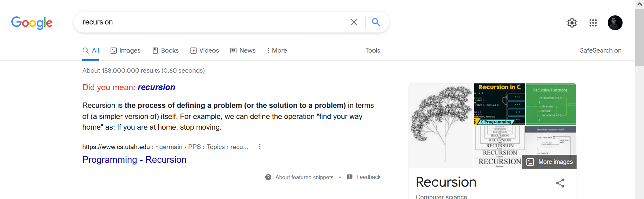
Task: Open the account profile avatar
Action: [615, 23]
